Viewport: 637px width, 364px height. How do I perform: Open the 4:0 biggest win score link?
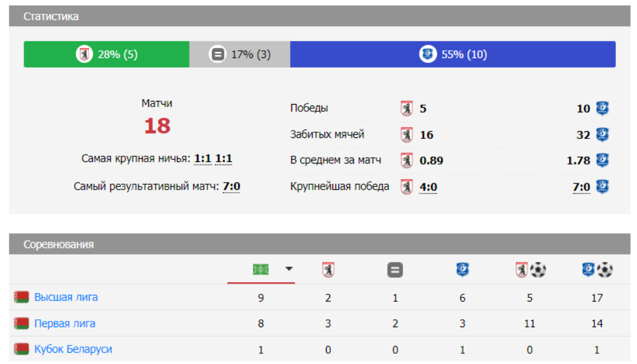(x=428, y=187)
